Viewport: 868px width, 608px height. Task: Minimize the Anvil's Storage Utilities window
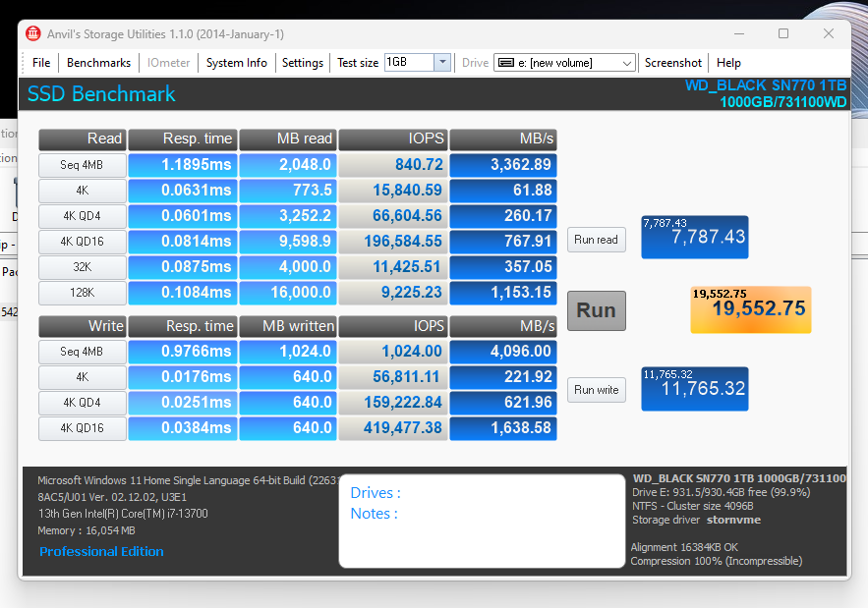[x=739, y=33]
